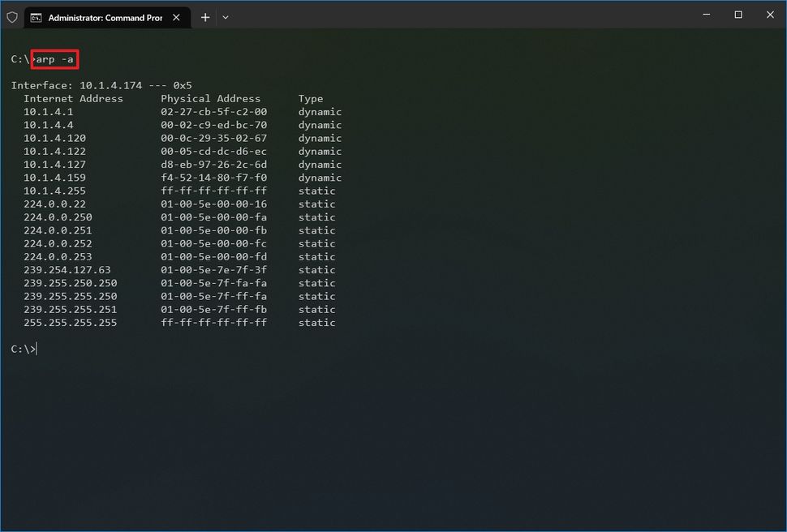Click MAC address 00-05-cd-dc-d6-ec

[x=214, y=151]
